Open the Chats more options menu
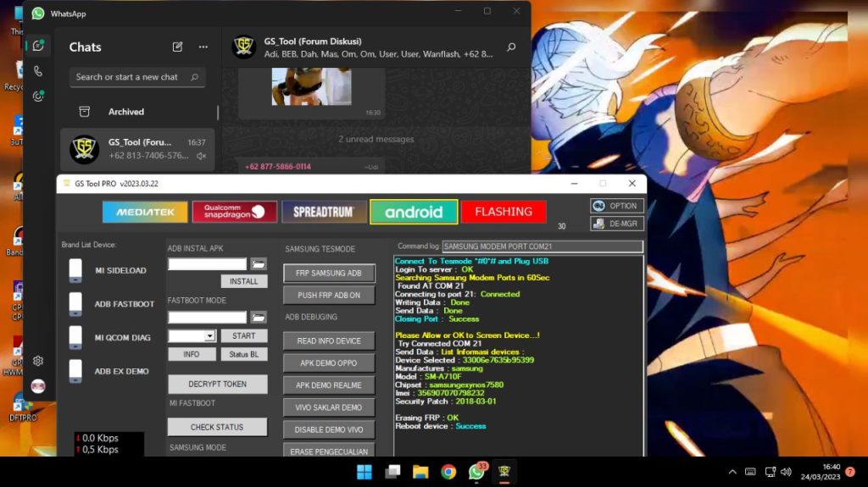 (x=203, y=47)
